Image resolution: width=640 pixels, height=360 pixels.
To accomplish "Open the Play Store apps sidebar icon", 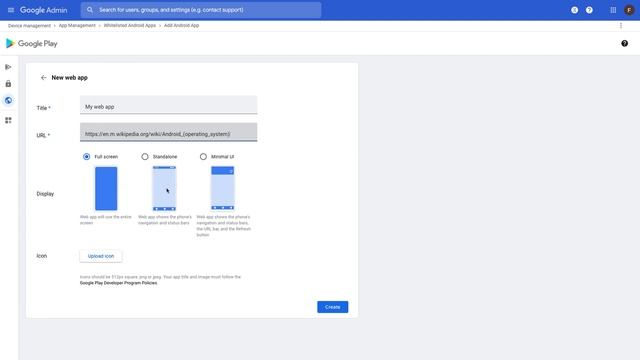I will [x=8, y=67].
